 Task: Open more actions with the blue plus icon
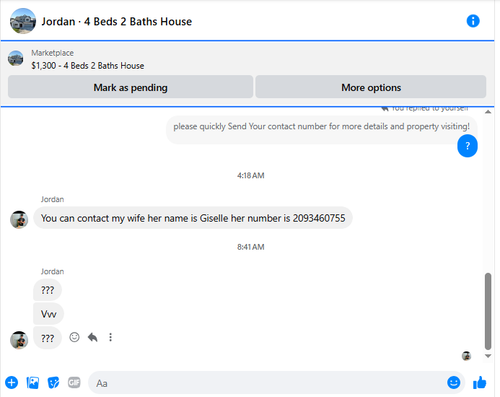click(x=12, y=383)
